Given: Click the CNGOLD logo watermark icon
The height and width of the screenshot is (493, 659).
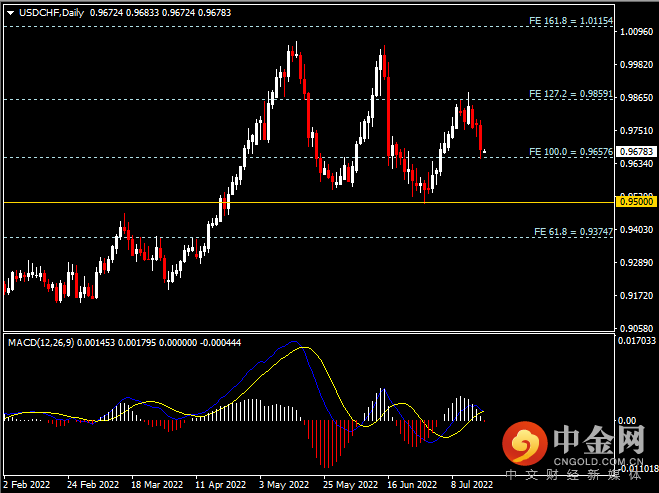Looking at the screenshot, I should 525,443.
